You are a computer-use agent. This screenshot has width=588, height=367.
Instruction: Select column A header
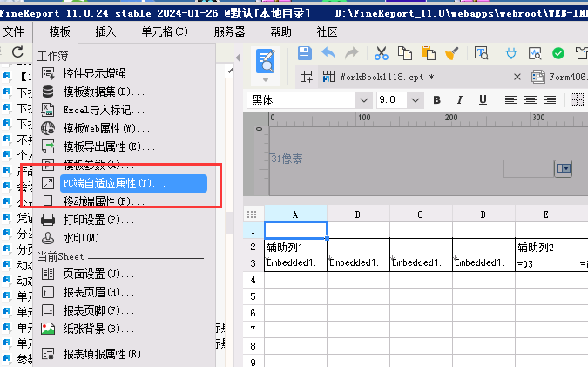point(295,214)
